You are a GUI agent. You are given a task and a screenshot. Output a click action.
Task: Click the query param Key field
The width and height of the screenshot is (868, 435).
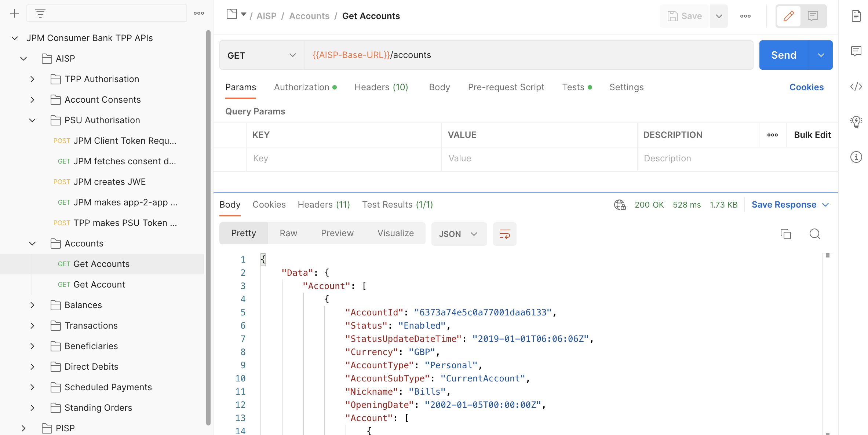(x=343, y=158)
